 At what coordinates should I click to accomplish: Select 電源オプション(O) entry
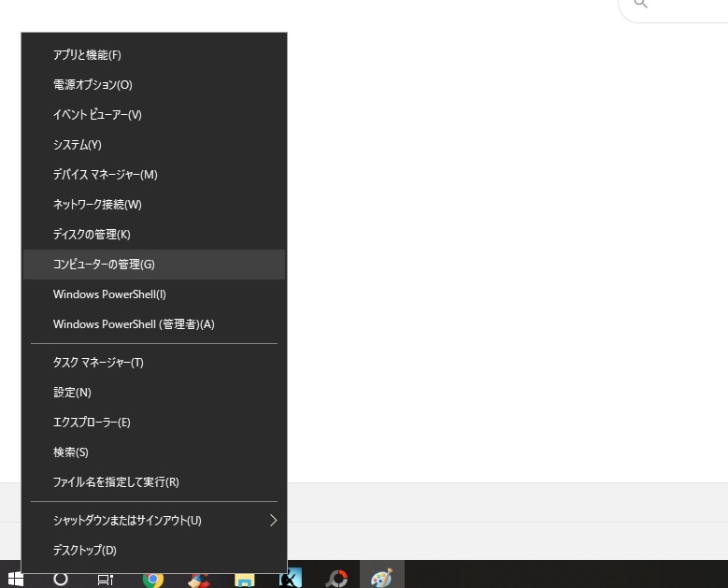point(153,84)
